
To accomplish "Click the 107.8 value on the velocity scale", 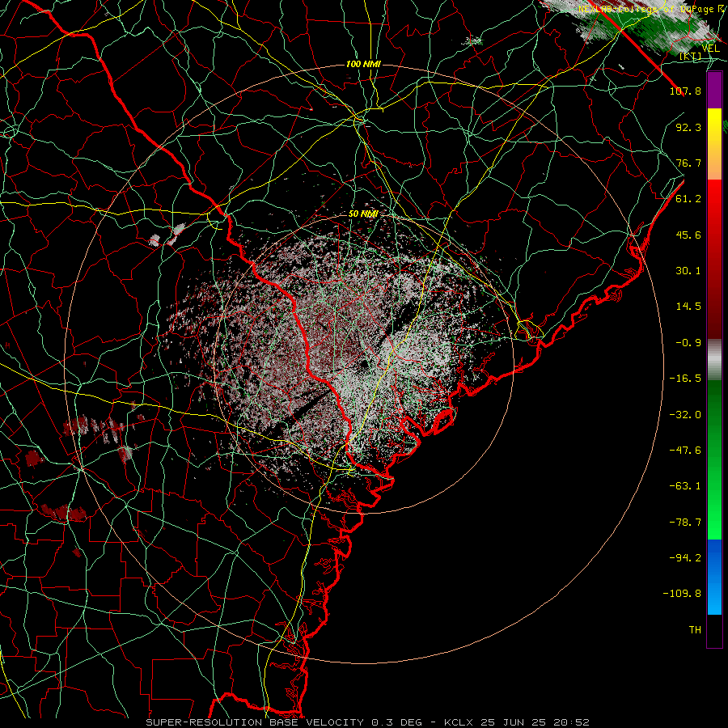I will click(685, 91).
